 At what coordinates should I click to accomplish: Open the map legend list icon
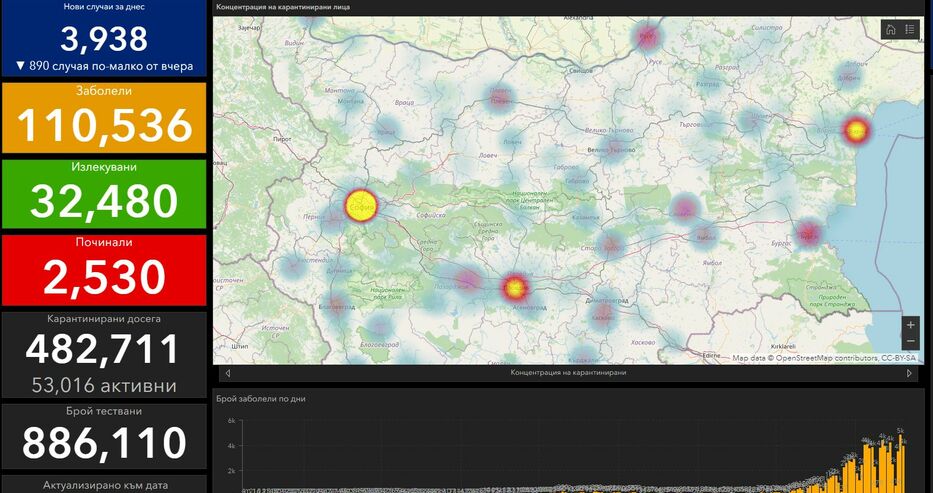(910, 30)
